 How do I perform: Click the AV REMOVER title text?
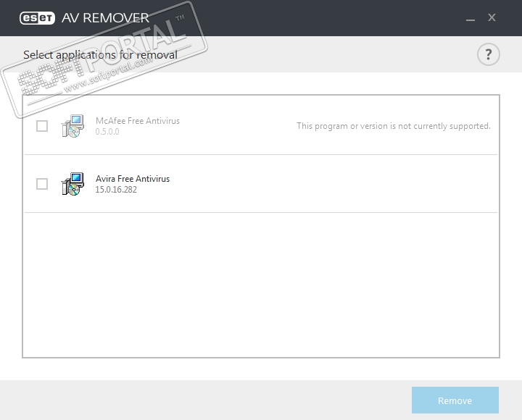click(x=105, y=18)
